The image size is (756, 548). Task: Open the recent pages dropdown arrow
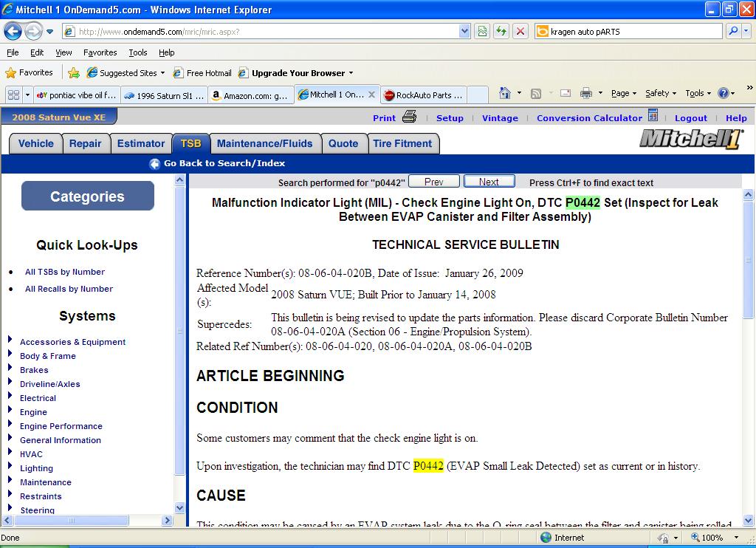(x=49, y=32)
